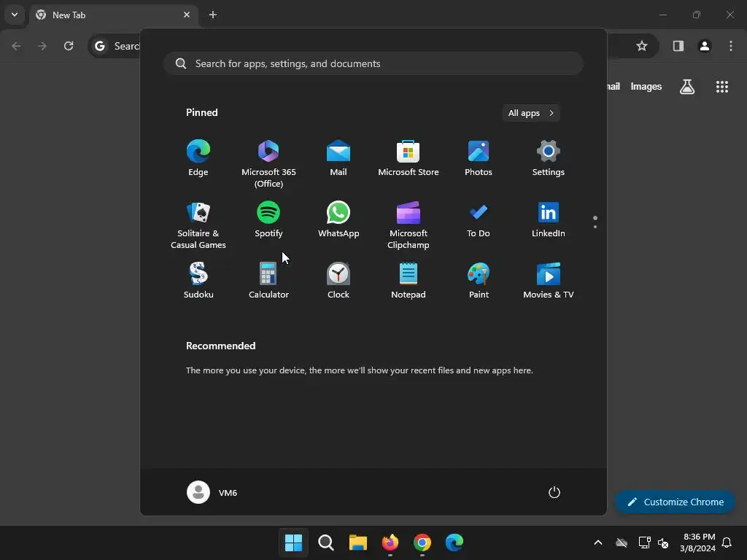Open the Mail app

[x=338, y=158]
